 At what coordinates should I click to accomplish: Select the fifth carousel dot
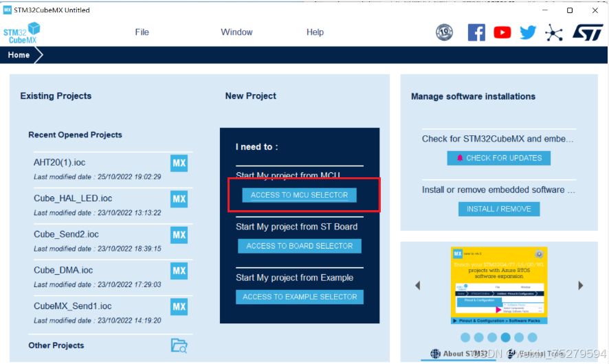[519, 337]
